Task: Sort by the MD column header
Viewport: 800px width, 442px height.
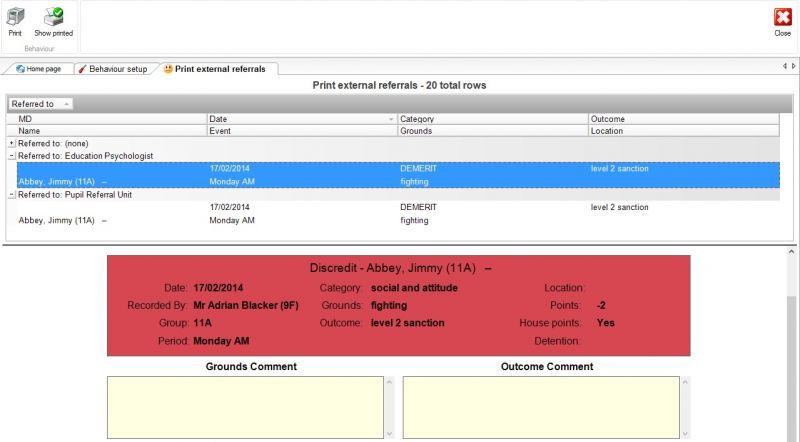Action: [x=107, y=119]
